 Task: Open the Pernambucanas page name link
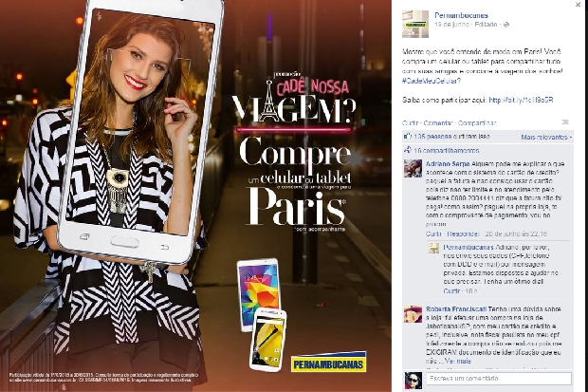pos(461,15)
